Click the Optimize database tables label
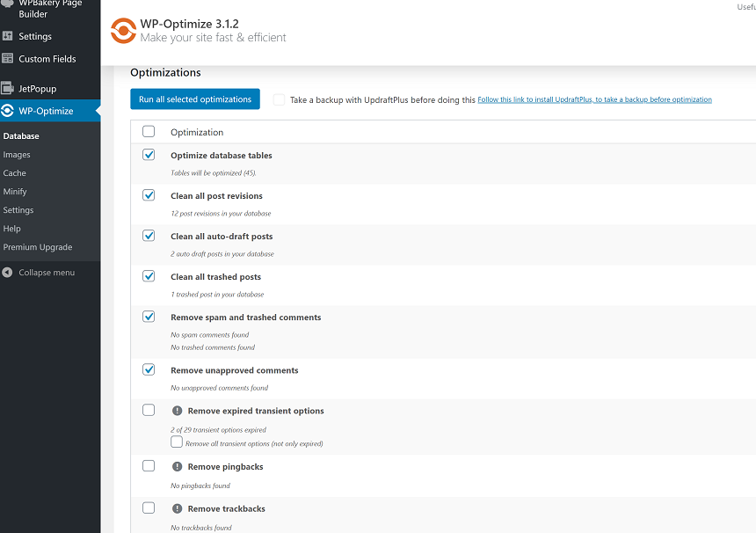The width and height of the screenshot is (756, 533). click(222, 156)
